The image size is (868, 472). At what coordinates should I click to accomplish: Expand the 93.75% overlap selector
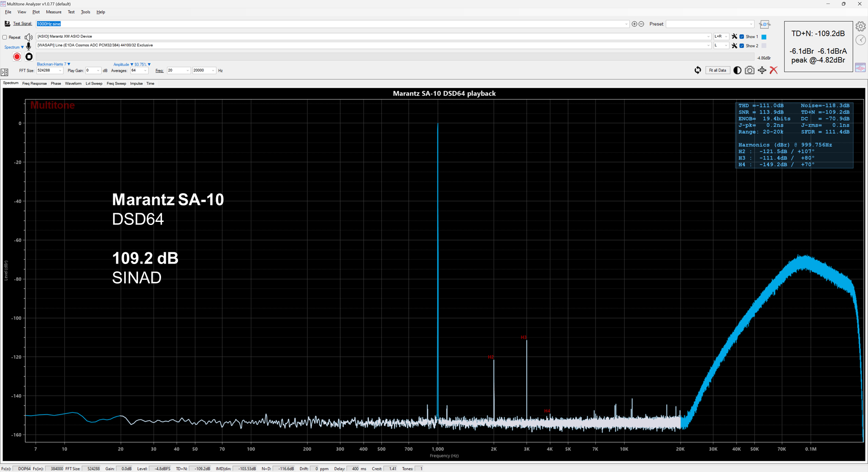pyautogui.click(x=142, y=64)
